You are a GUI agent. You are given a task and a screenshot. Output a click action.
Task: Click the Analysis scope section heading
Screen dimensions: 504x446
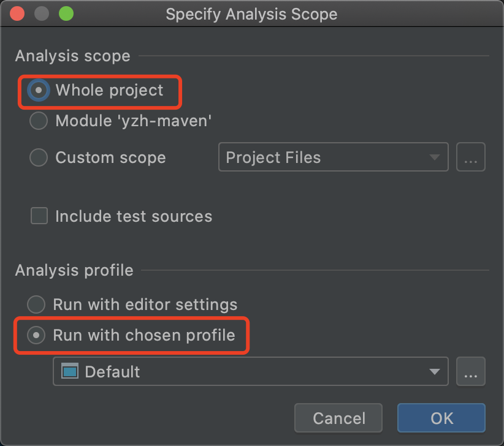(x=73, y=56)
